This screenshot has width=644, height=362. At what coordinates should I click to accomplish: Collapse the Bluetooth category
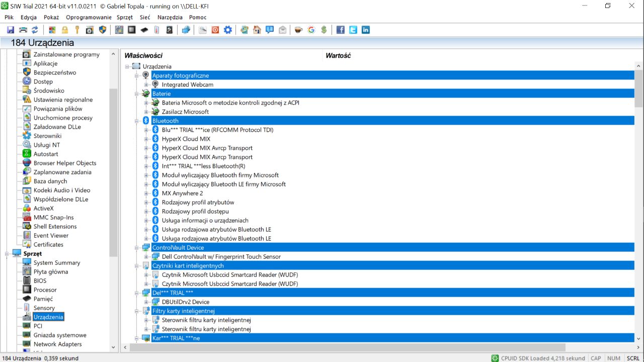137,121
